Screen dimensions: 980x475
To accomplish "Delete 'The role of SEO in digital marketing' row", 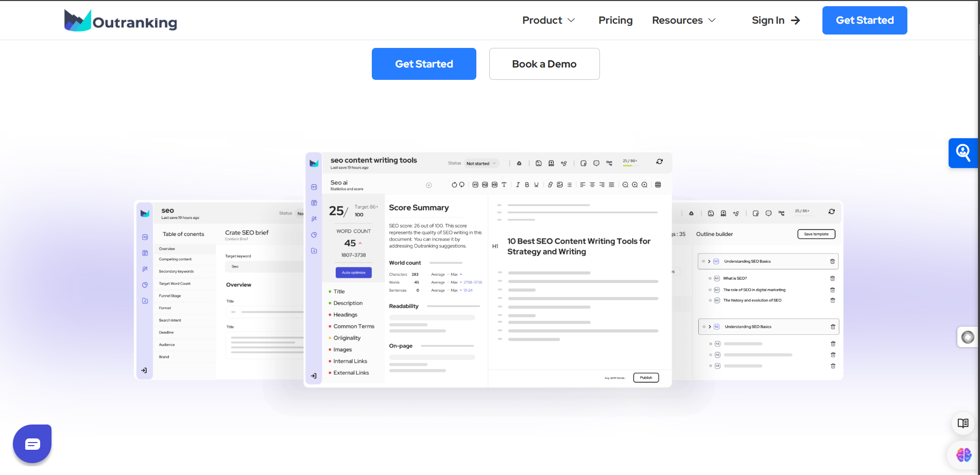I will click(832, 290).
